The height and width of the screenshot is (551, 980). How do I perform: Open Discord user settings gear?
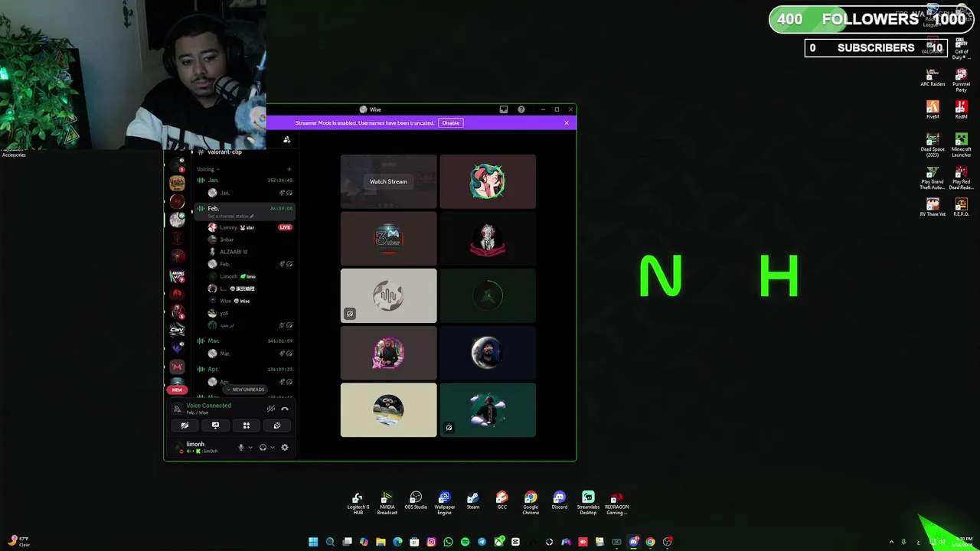point(285,448)
